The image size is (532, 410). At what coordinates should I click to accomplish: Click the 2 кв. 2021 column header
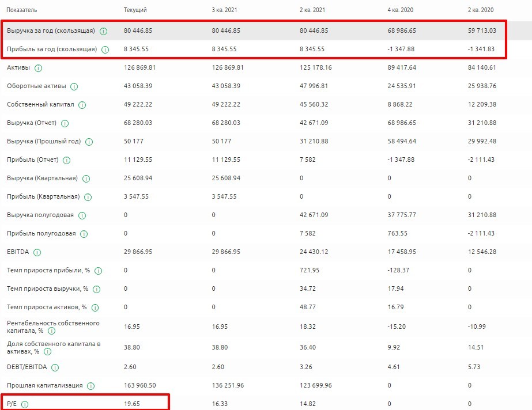point(311,10)
